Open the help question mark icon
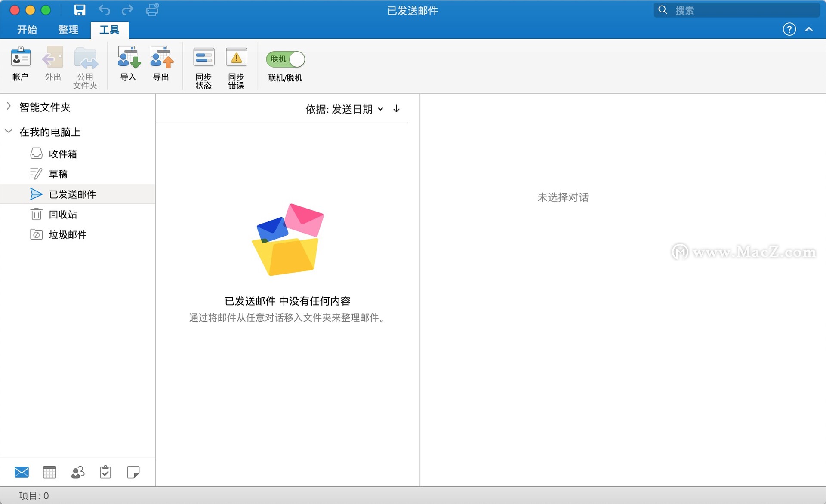826x504 pixels. [789, 29]
